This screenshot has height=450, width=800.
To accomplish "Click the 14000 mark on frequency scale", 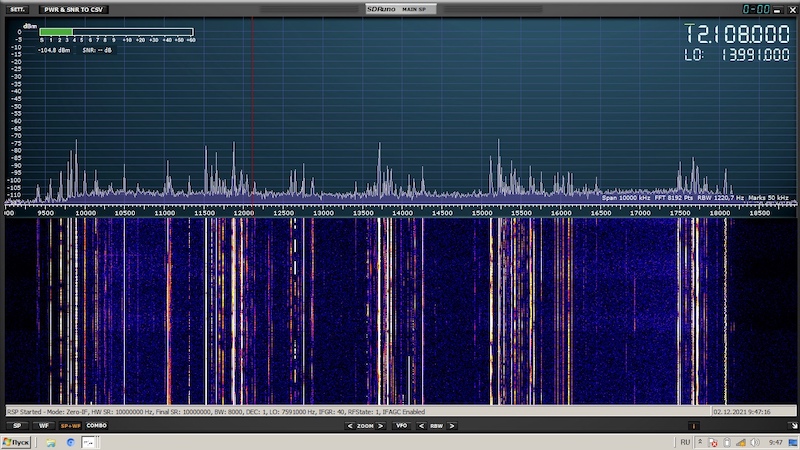I will pos(403,212).
